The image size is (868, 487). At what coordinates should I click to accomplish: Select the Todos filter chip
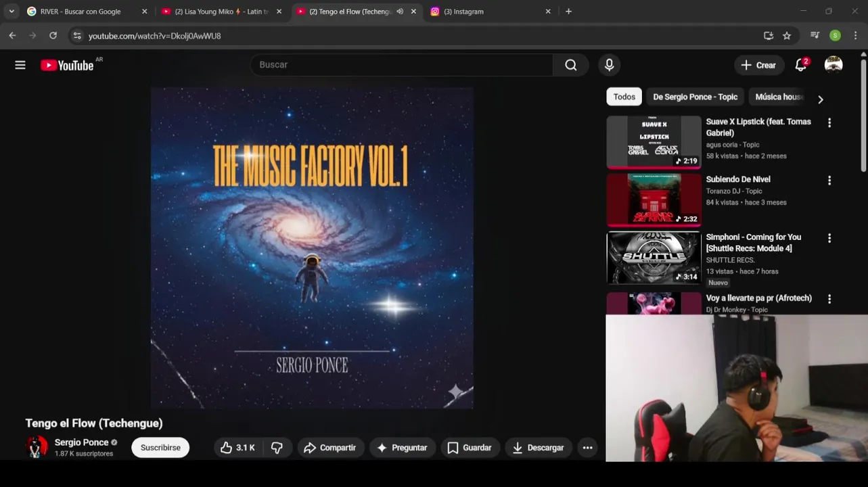click(x=624, y=97)
